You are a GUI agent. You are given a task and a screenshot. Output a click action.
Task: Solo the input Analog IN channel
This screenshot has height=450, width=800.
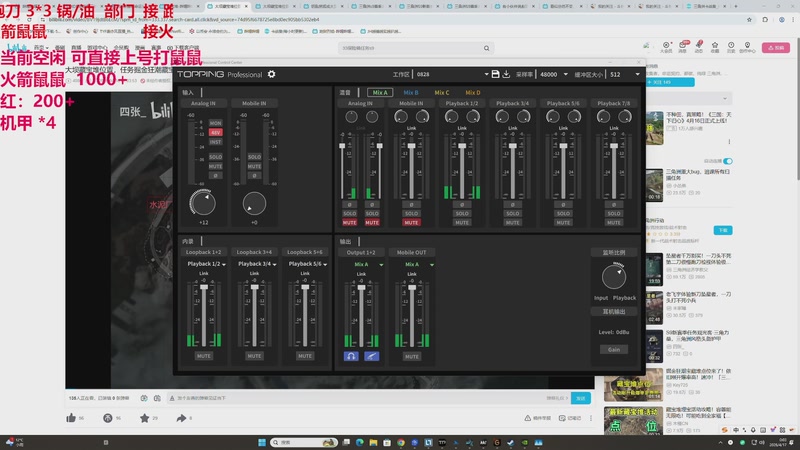tap(215, 157)
